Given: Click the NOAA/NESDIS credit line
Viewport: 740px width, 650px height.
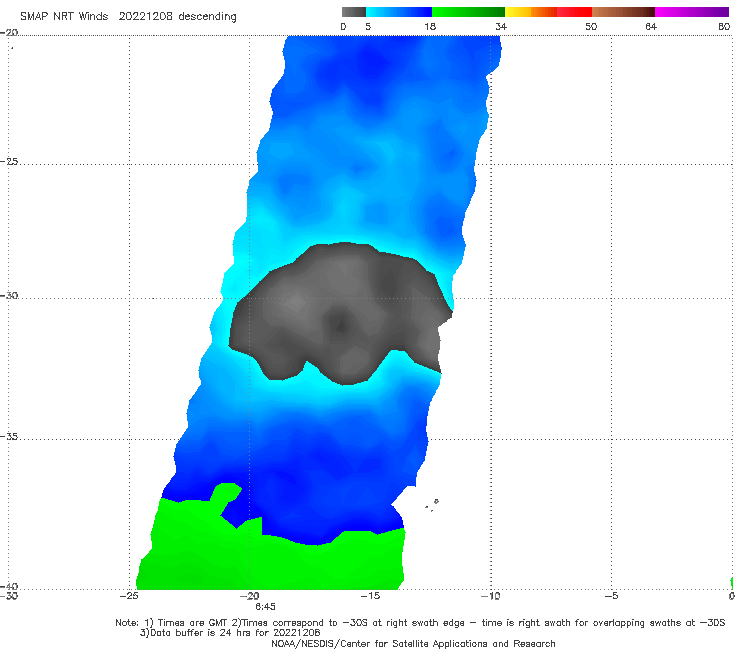Looking at the screenshot, I should pos(413,643).
